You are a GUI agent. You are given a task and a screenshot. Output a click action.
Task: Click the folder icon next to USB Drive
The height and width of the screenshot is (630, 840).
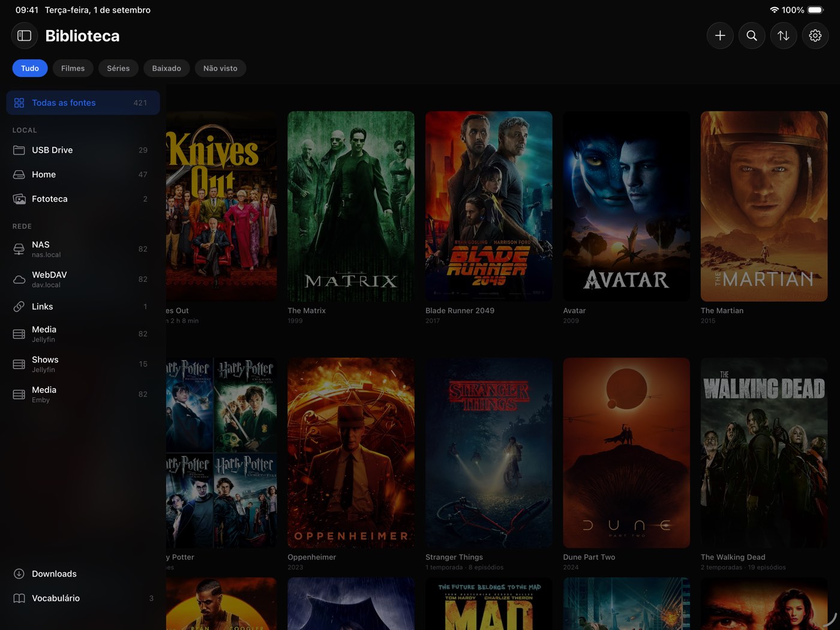[x=19, y=150]
